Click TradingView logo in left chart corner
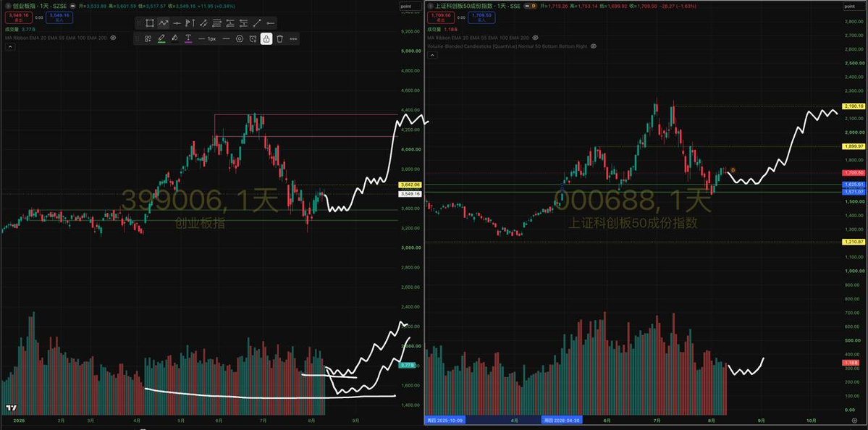868x430 pixels. 9,408
